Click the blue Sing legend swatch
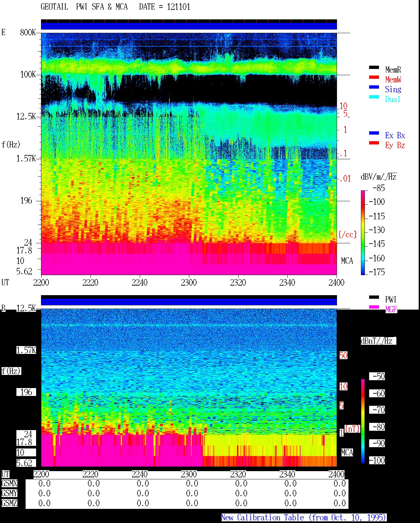Image resolution: width=420 pixels, height=523 pixels. [x=374, y=87]
